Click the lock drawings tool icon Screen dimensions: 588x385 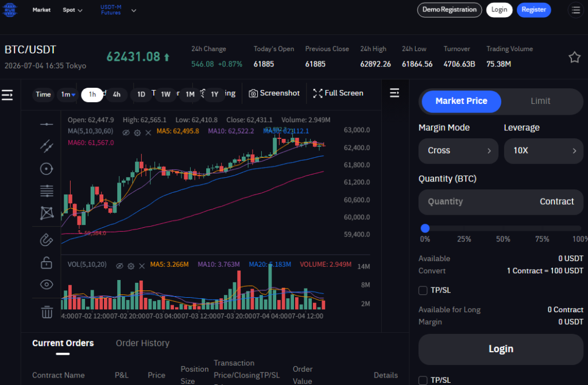47,262
